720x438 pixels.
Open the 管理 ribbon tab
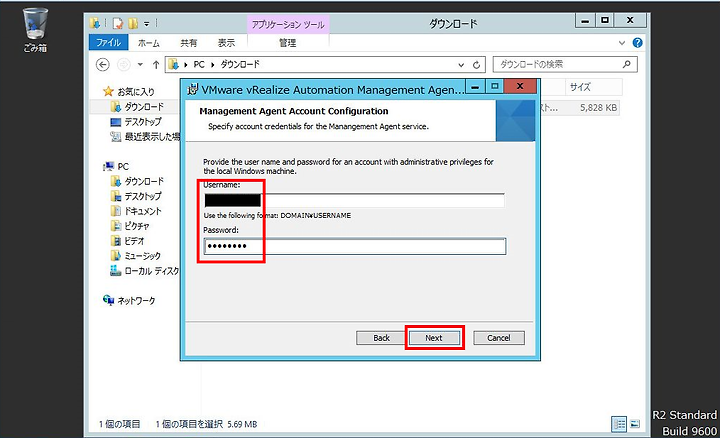(x=287, y=43)
